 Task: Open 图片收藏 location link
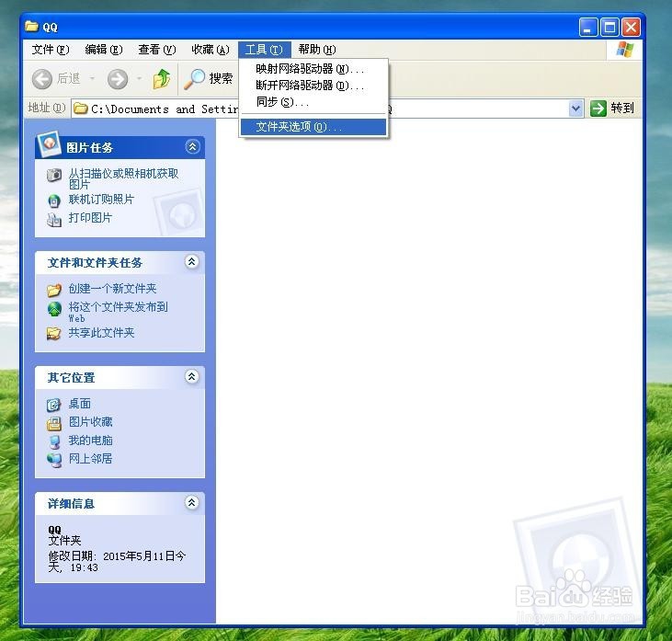point(90,422)
